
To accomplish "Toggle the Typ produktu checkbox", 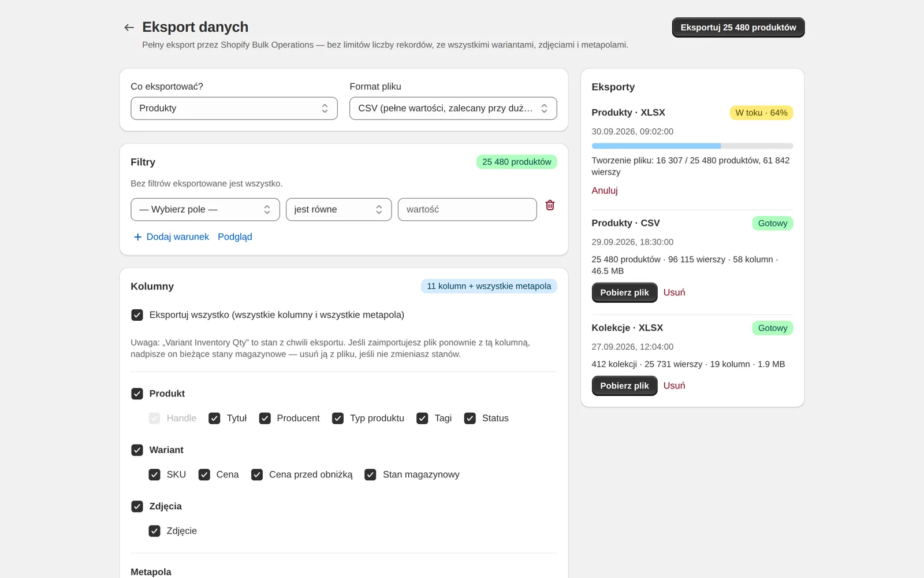I will pos(338,418).
